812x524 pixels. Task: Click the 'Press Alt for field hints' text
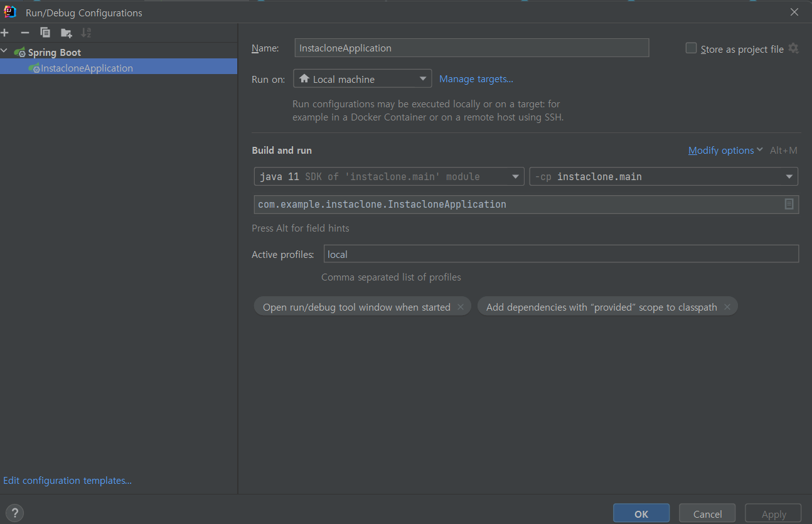pos(301,228)
